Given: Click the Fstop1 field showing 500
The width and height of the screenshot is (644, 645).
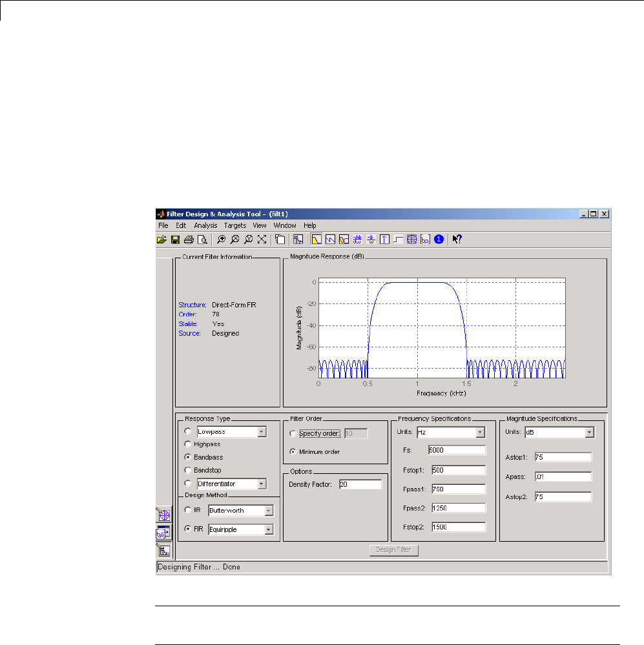Looking at the screenshot, I should tap(459, 470).
